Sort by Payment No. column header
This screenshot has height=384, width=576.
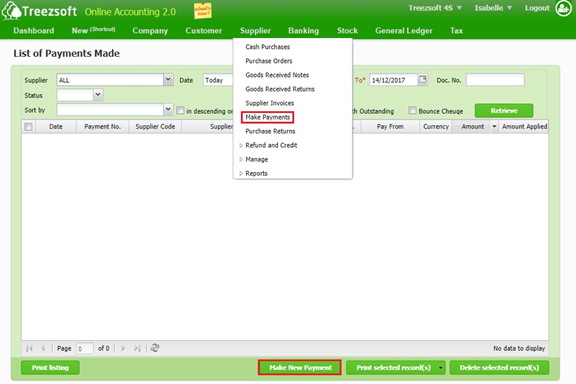coord(102,126)
